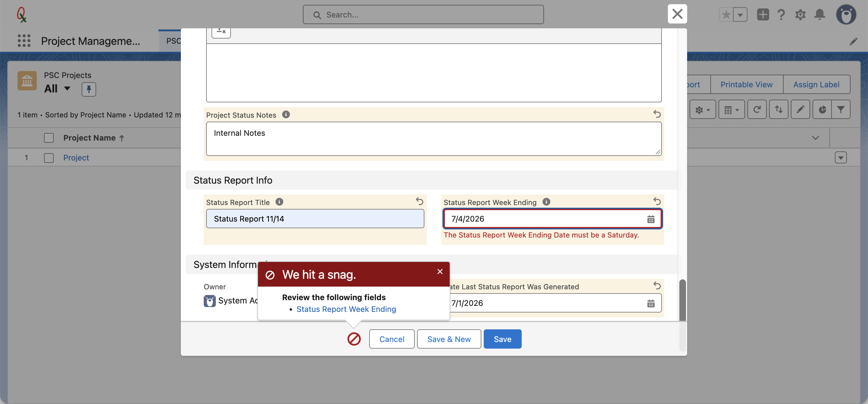
Task: Open the list filter funnel icon
Action: coord(841,109)
